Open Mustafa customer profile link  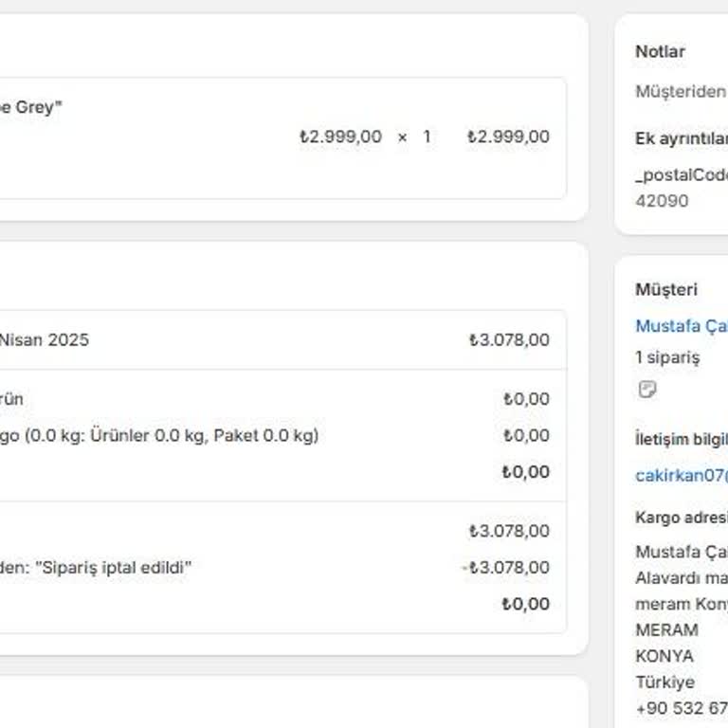pyautogui.click(x=681, y=326)
